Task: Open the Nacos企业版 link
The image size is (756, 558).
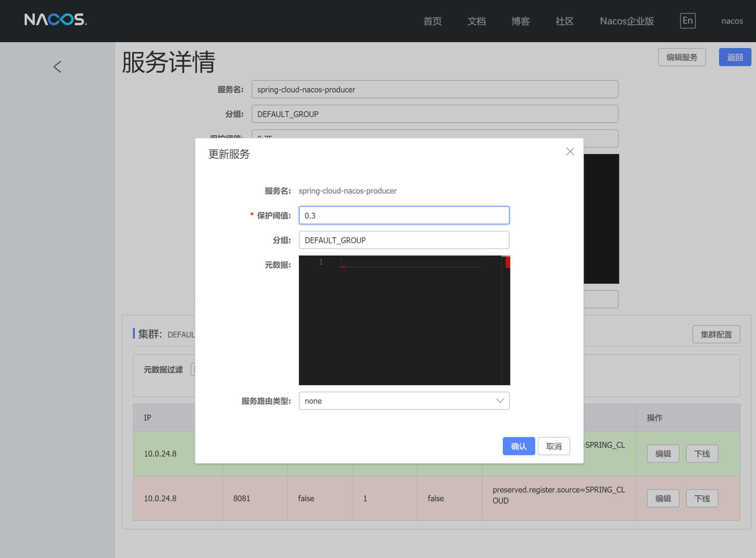Action: (627, 21)
